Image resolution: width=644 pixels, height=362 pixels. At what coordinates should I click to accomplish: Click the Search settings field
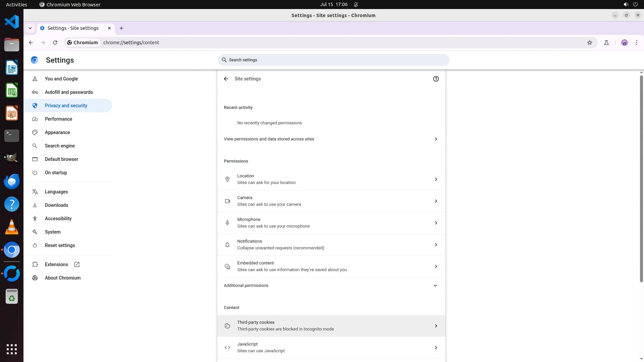tap(333, 60)
